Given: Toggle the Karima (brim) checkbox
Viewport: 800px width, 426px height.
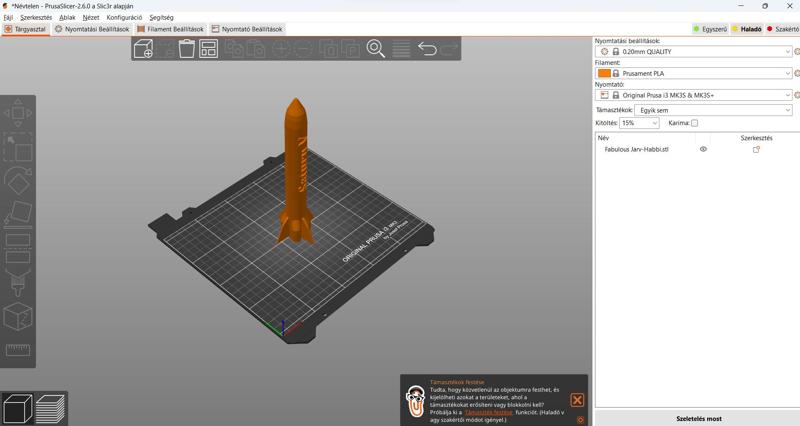Looking at the screenshot, I should [x=694, y=123].
